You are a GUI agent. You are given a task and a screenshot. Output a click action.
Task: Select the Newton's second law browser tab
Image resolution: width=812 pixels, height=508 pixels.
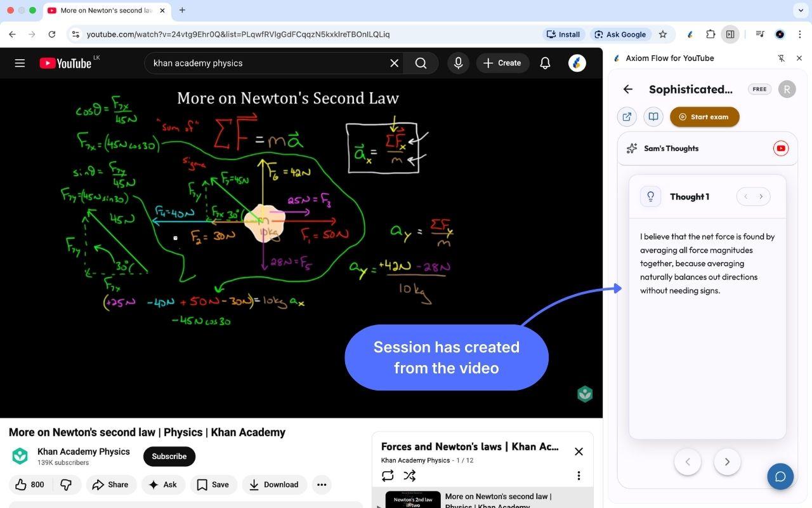pyautogui.click(x=101, y=10)
